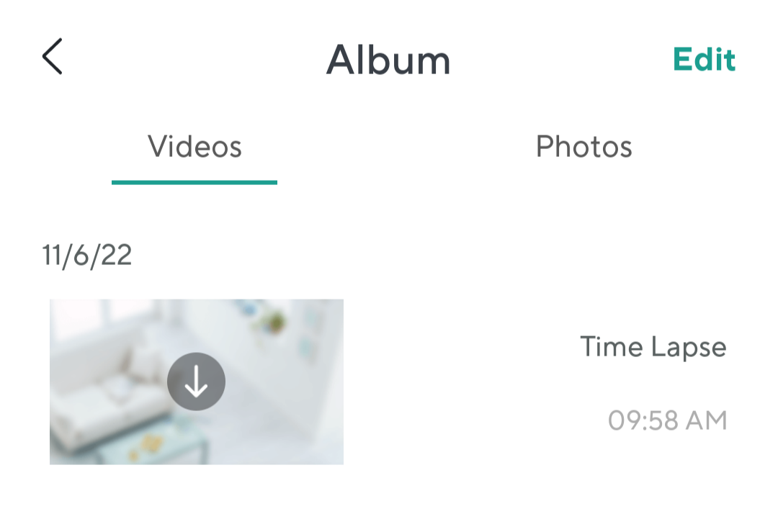Screen dimensions: 778x532
Task: Select the Videos tab
Action: pyautogui.click(x=194, y=147)
